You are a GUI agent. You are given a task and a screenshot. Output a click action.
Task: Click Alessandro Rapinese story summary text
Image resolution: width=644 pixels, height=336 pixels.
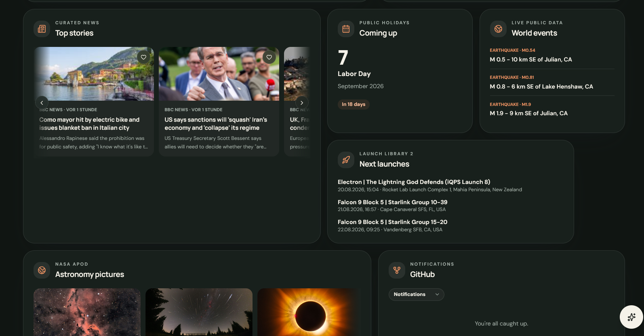(94, 142)
